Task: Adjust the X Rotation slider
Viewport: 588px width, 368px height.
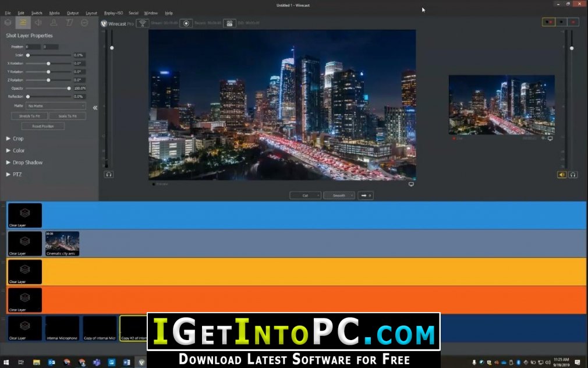Action: 48,63
